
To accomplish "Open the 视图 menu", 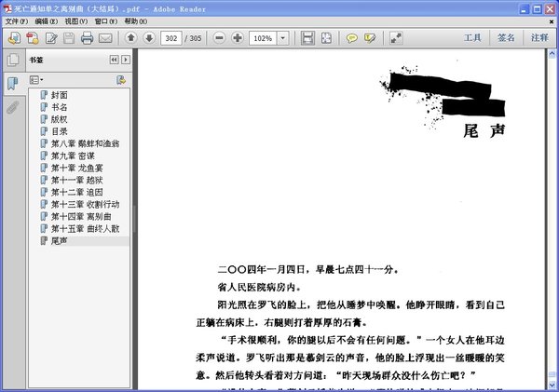I will tap(76, 21).
